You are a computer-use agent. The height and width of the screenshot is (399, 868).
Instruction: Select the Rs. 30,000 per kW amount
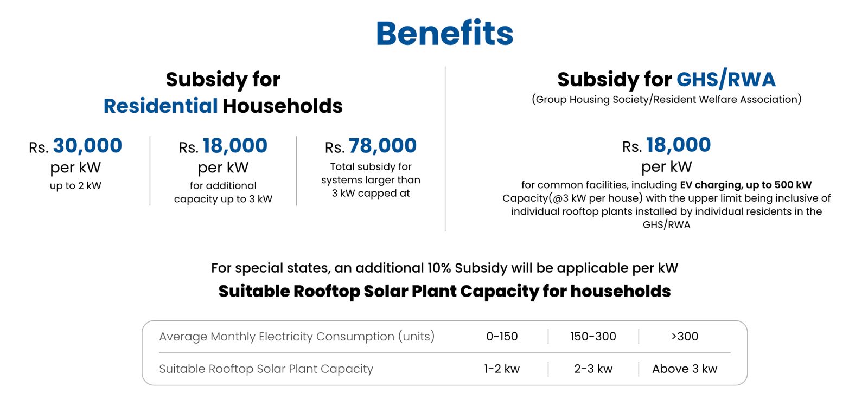[x=76, y=146]
